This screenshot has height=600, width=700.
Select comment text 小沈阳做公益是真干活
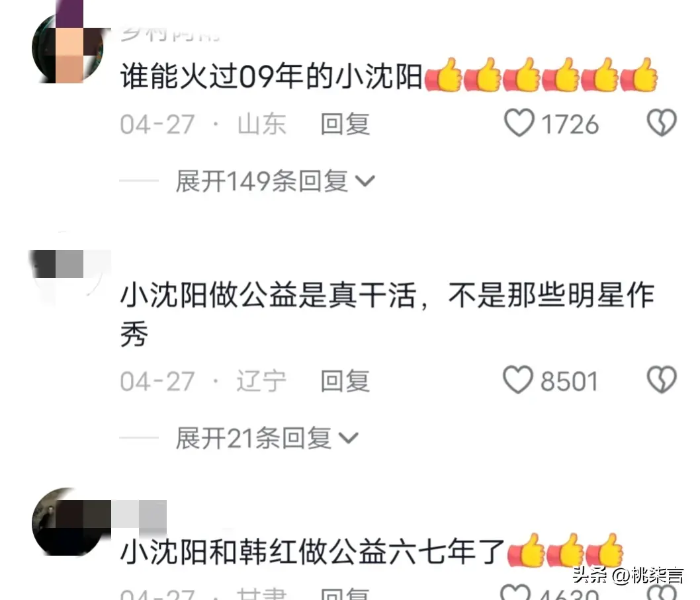269,295
